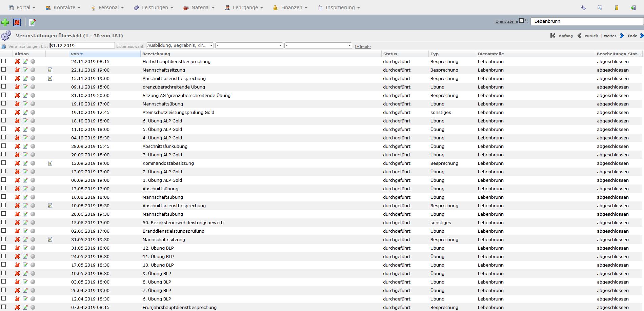
Task: Click the gray status circle for Abschnittsfunkübung
Action: tap(33, 146)
